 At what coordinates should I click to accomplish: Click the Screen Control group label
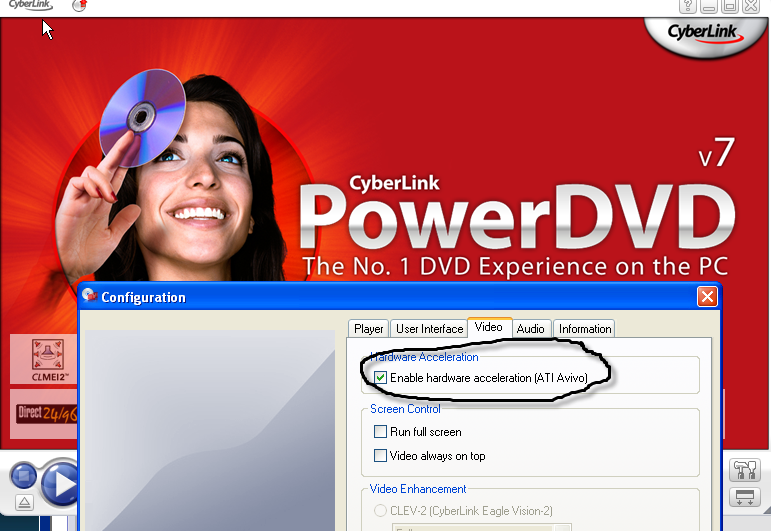(405, 409)
